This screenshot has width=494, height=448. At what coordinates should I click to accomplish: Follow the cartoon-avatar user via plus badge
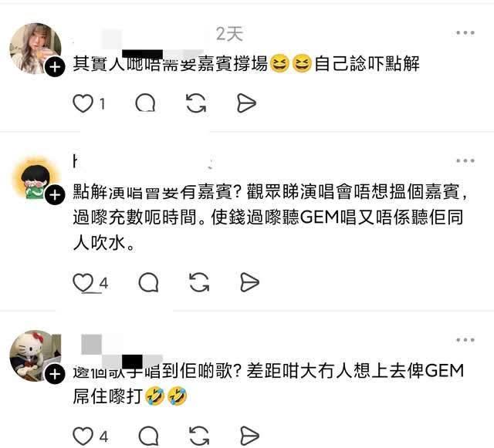point(55,195)
